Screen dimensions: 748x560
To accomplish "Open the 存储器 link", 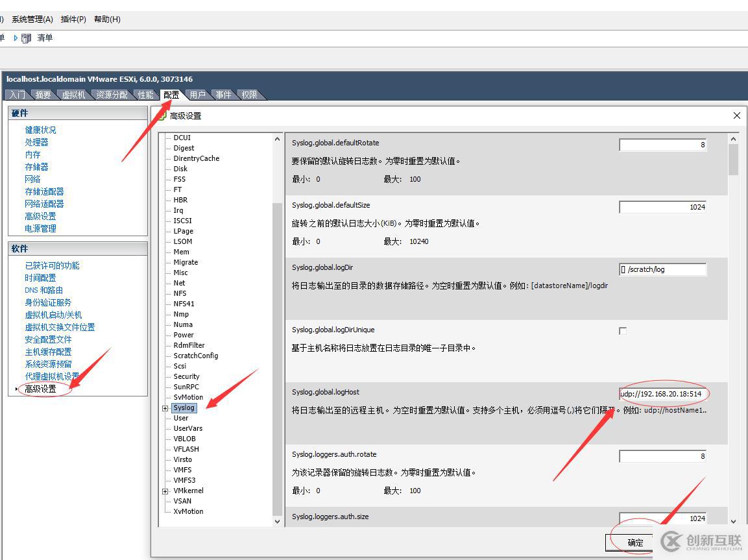I will [37, 167].
